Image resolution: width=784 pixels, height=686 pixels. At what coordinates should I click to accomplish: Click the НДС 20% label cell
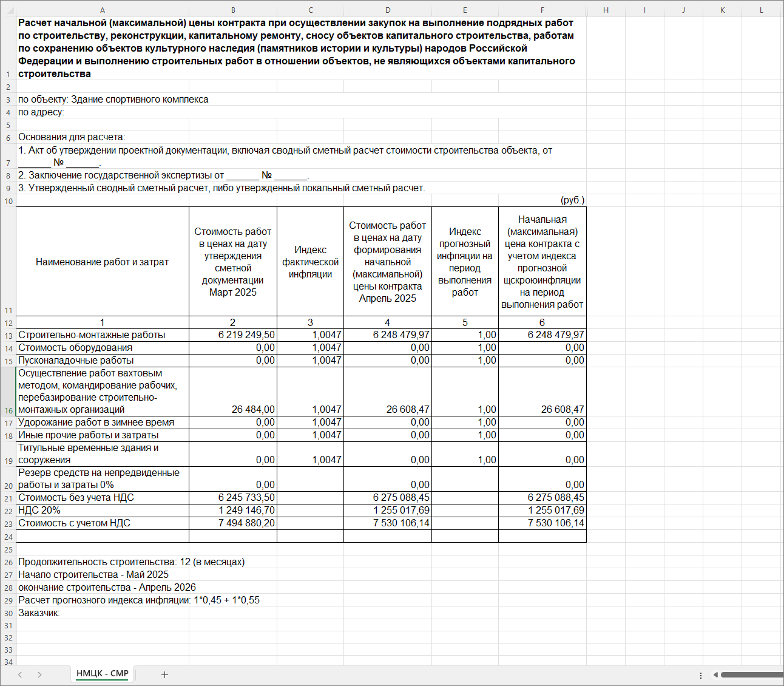pyautogui.click(x=102, y=511)
